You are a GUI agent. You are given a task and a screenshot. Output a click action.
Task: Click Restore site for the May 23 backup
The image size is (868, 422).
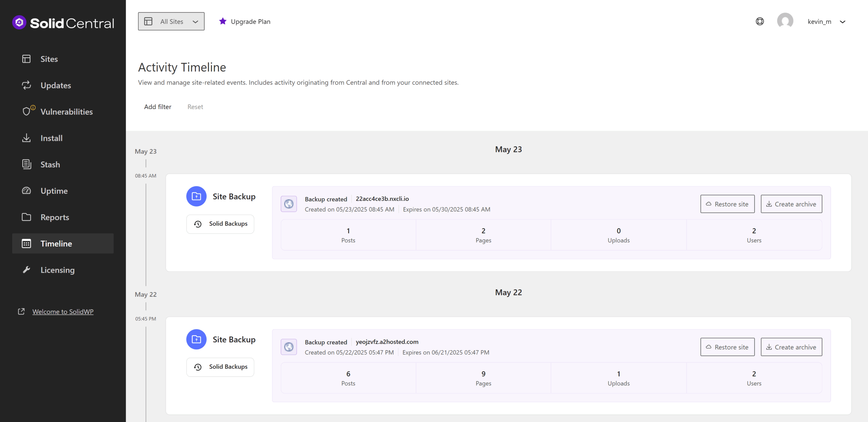point(727,204)
